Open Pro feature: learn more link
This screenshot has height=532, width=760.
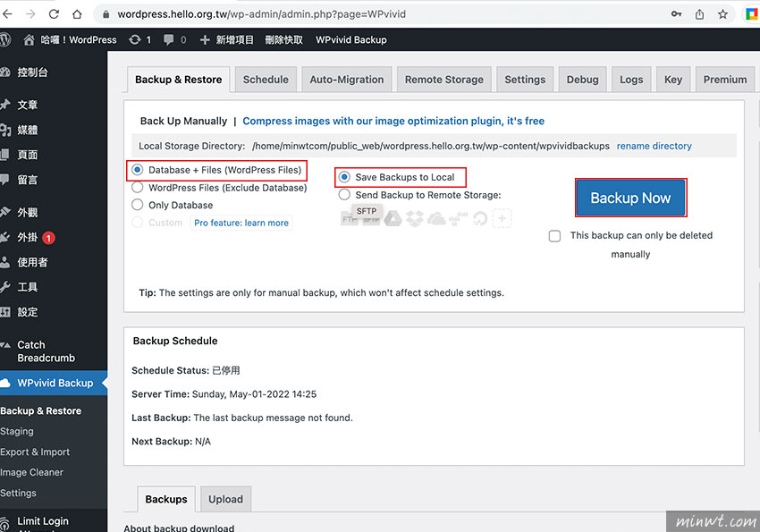click(241, 223)
